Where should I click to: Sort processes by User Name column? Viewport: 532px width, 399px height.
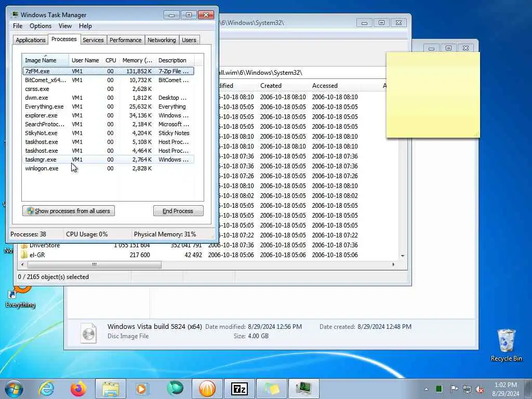click(x=85, y=60)
